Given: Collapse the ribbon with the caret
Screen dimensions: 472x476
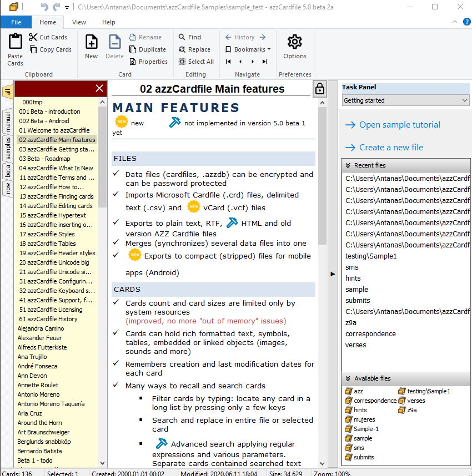Looking at the screenshot, I should [x=455, y=22].
